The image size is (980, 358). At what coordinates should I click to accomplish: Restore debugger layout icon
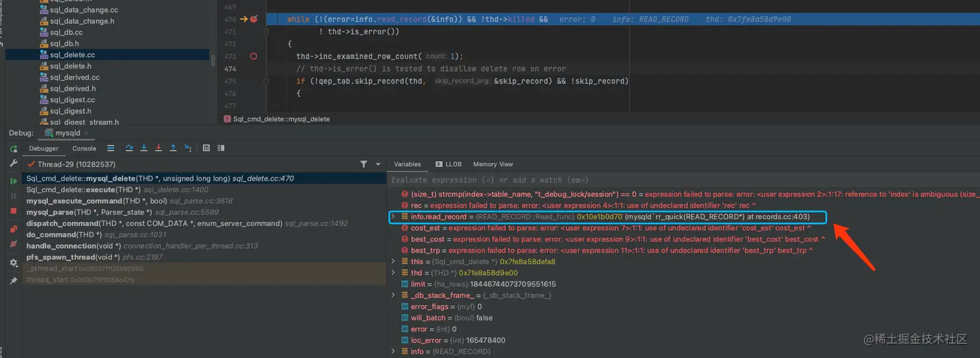coord(221,148)
